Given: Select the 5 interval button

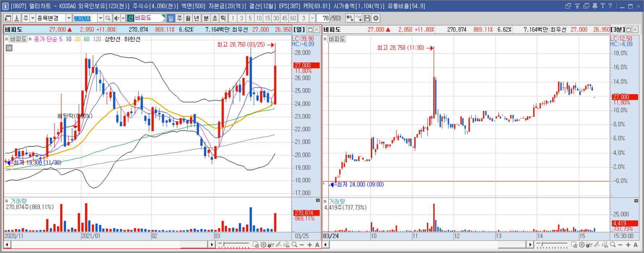Looking at the screenshot, I should (250, 18).
